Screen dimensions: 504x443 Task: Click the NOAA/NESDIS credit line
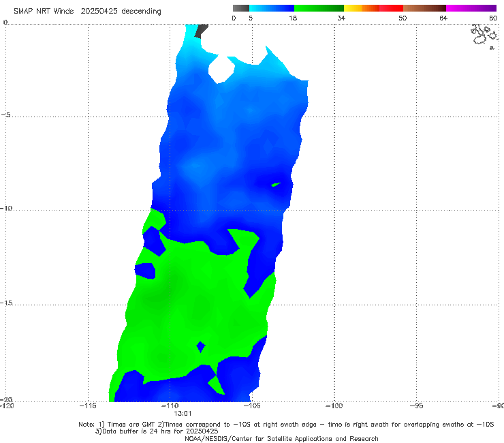tap(281, 438)
